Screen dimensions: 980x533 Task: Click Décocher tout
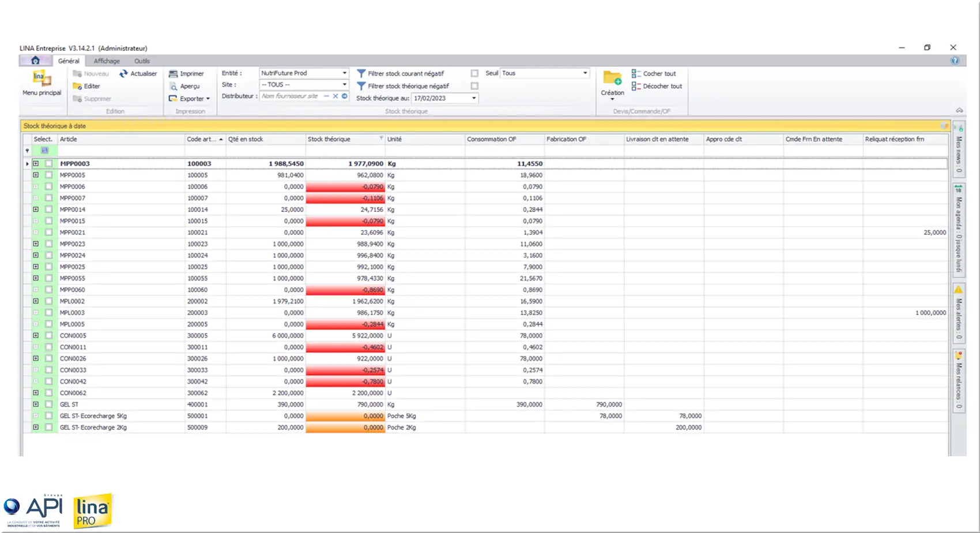click(657, 86)
